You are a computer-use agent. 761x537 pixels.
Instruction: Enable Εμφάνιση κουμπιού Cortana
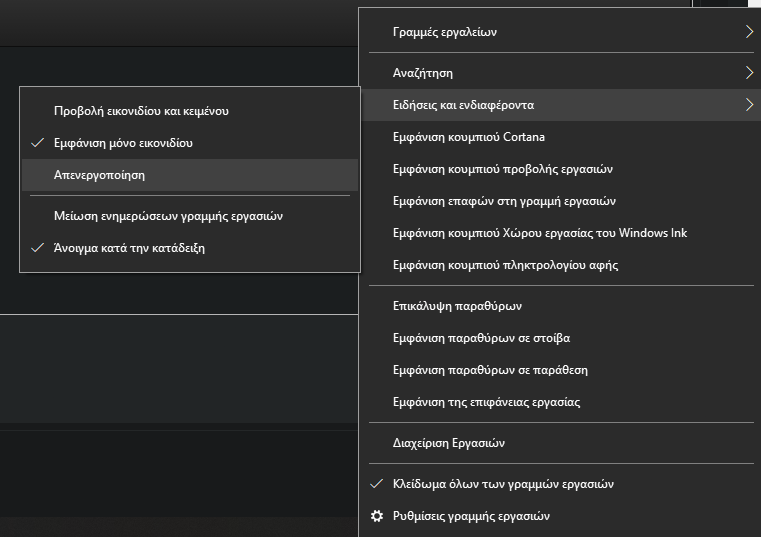coord(468,137)
